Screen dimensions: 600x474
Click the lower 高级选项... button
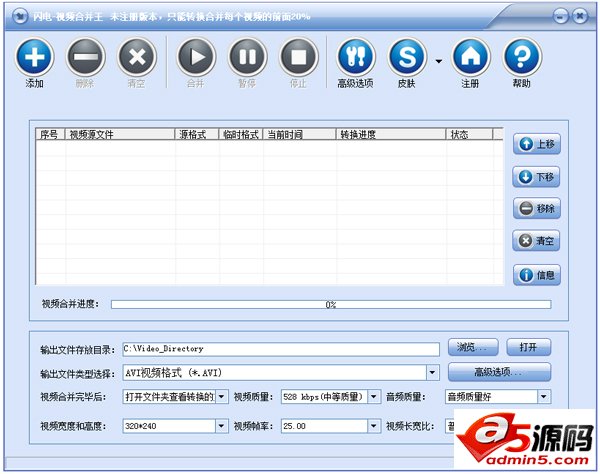coord(499,372)
